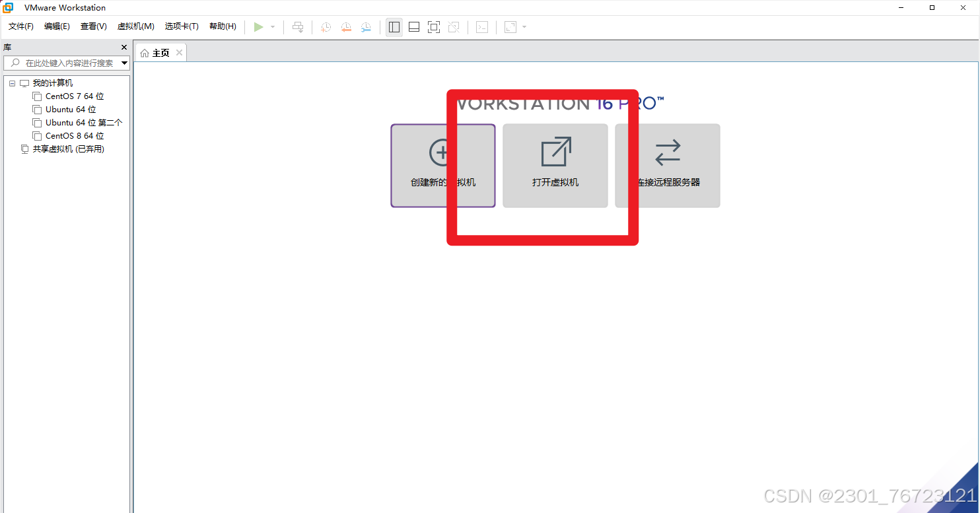Close the 库 library panel

point(123,48)
